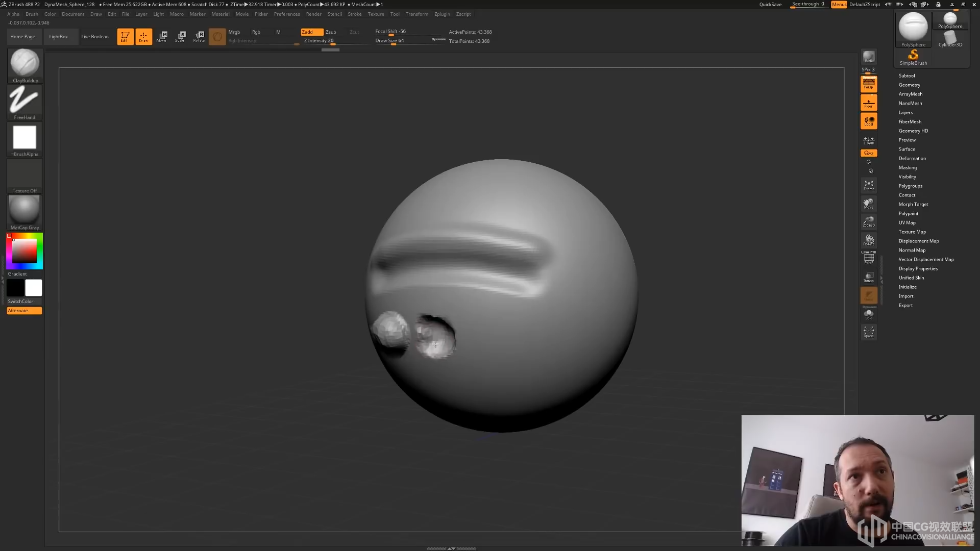The height and width of the screenshot is (551, 980).
Task: Click the Move canvas hand icon
Action: [869, 204]
